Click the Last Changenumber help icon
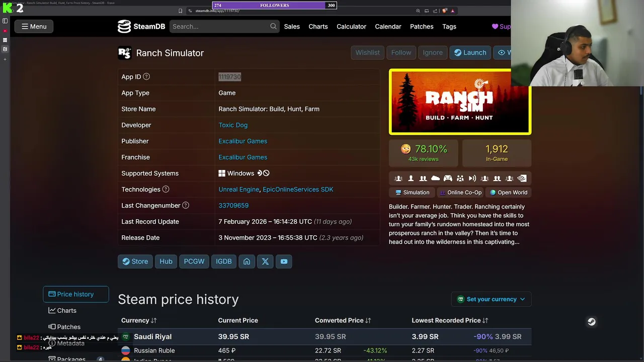644x362 pixels. [186, 205]
